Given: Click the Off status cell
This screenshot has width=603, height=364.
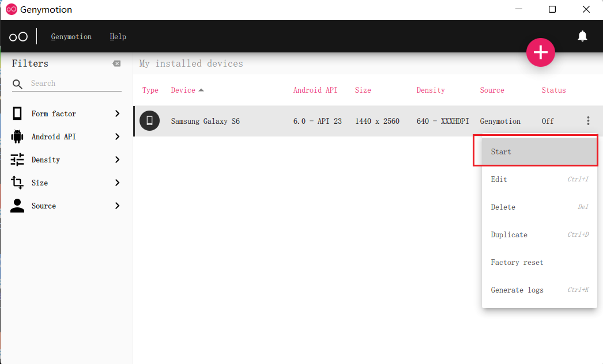Looking at the screenshot, I should [548, 121].
